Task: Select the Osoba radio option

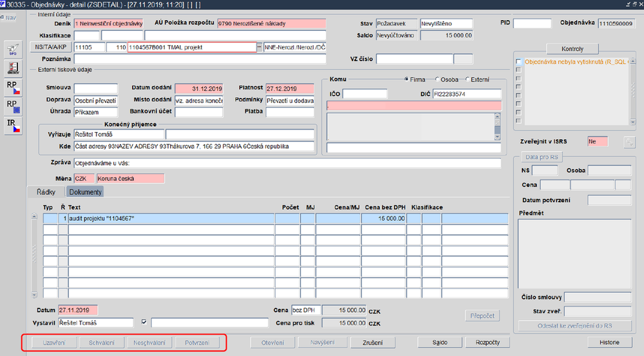Action: click(437, 79)
